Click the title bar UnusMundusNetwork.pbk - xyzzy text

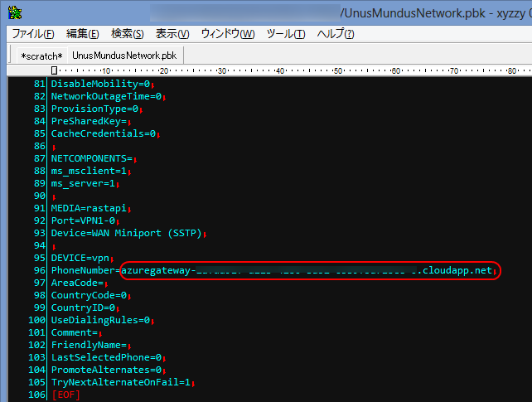pos(435,13)
